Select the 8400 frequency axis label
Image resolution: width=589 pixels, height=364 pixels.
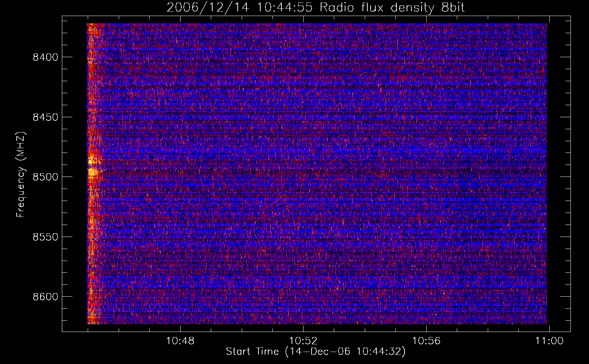click(45, 57)
